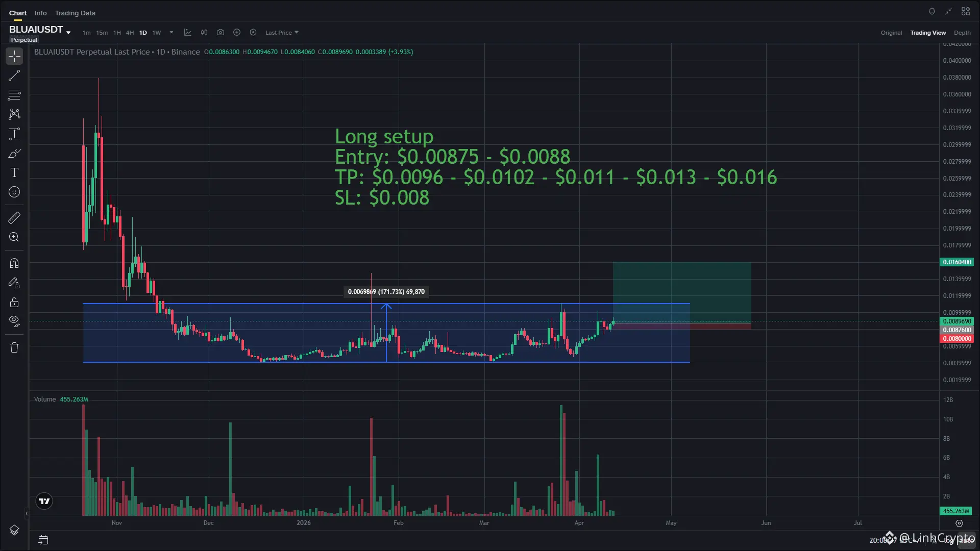Expand the BLUAIUSDT symbol dropdown
Viewport: 980px width, 551px height.
tap(68, 33)
